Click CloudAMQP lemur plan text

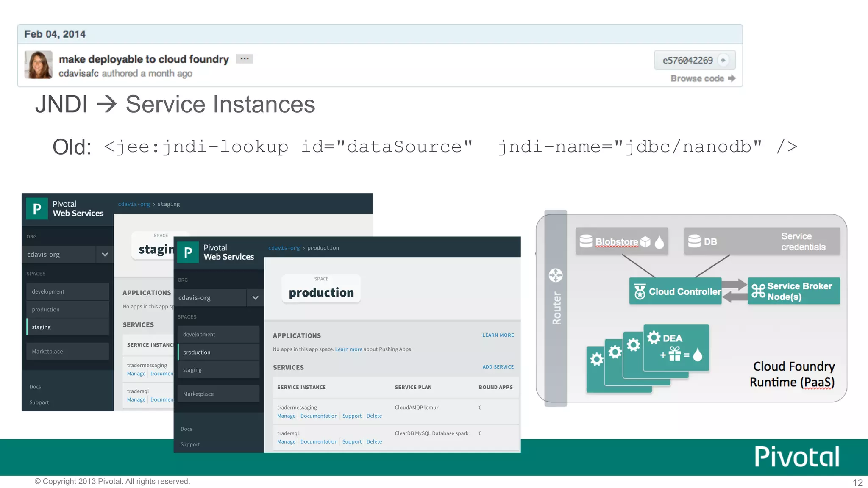pyautogui.click(x=416, y=408)
